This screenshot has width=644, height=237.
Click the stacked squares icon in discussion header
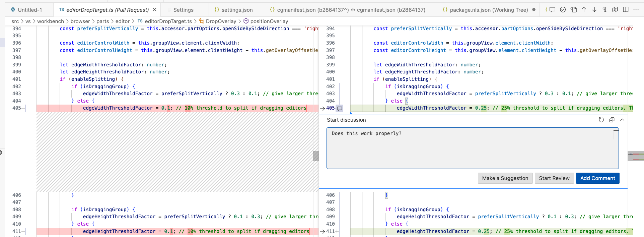click(612, 120)
